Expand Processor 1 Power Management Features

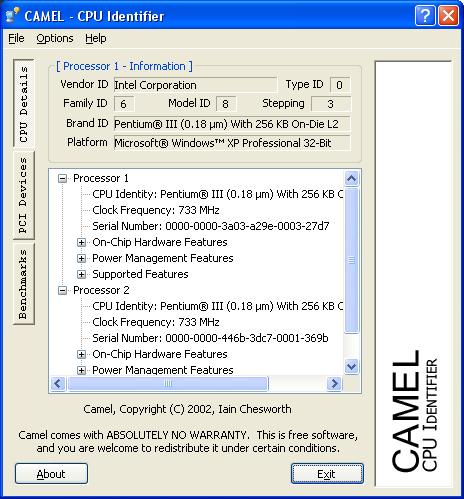[81, 258]
